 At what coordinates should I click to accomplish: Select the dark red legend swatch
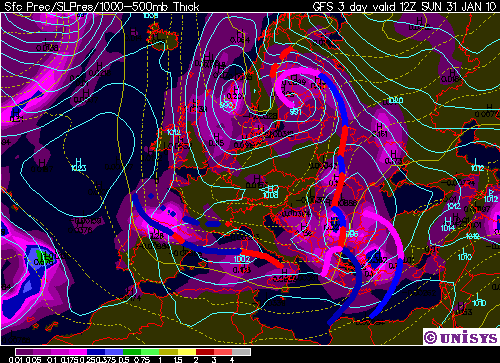point(205,352)
